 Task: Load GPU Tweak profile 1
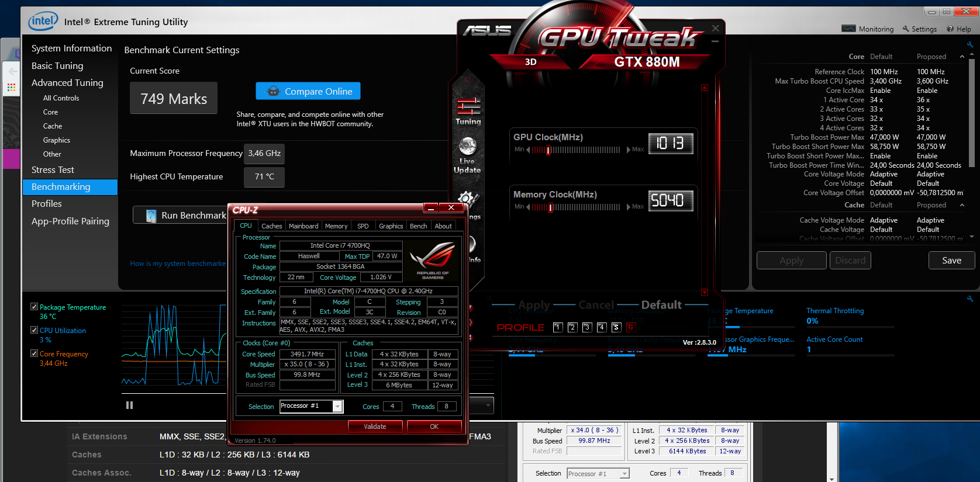pyautogui.click(x=558, y=327)
